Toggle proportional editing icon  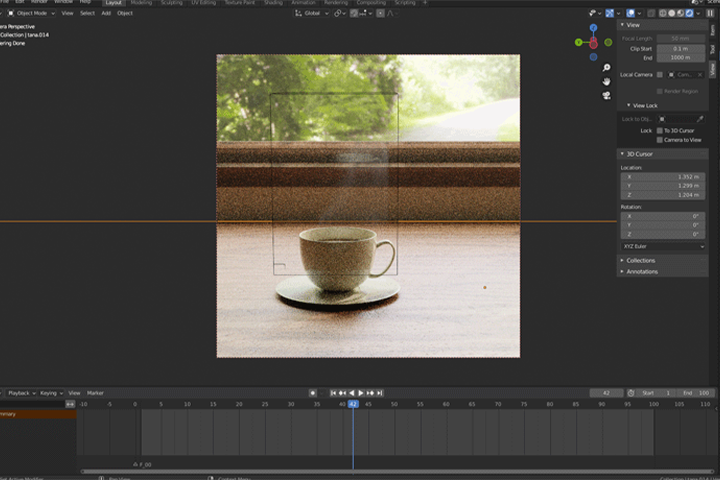click(380, 13)
